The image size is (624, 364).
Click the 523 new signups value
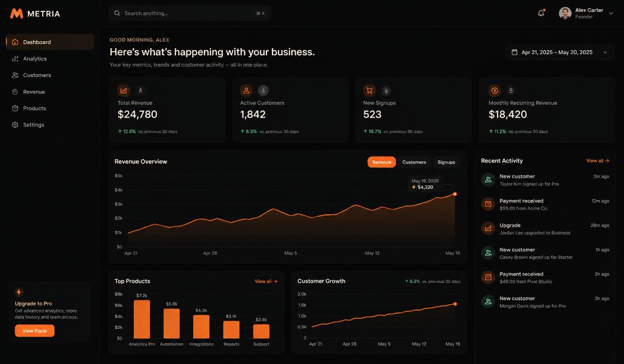(x=372, y=115)
